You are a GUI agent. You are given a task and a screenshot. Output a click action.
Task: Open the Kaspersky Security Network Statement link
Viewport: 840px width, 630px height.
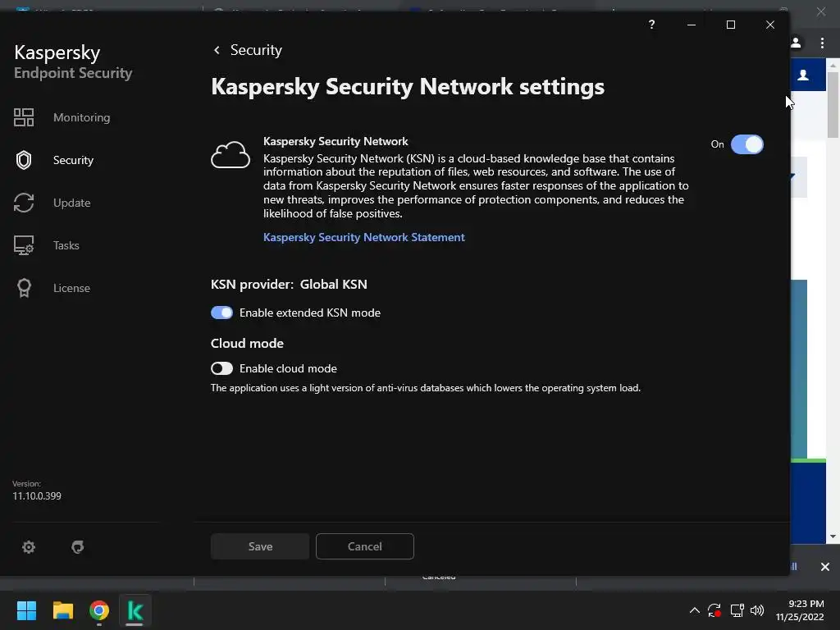(x=363, y=237)
